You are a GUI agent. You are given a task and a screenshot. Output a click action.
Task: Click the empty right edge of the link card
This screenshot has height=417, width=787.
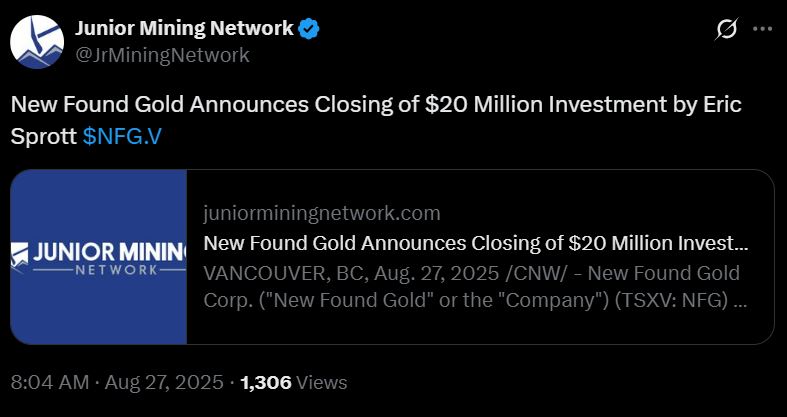(x=762, y=320)
